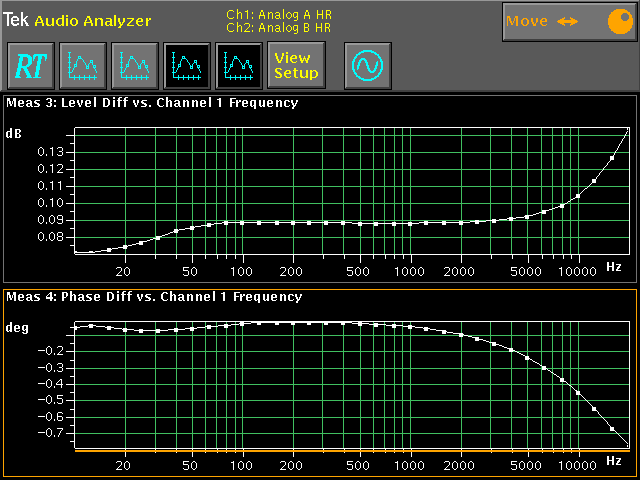
Task: Open the sine wave generator icon
Action: click(367, 66)
